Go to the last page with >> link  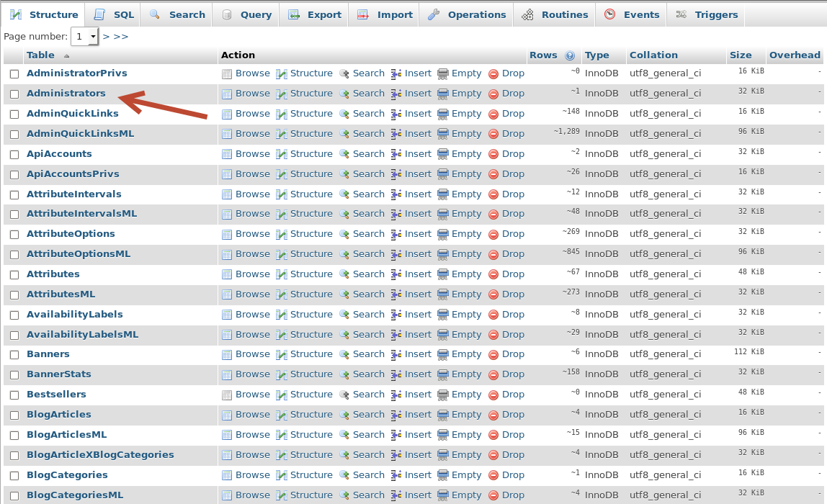[121, 36]
